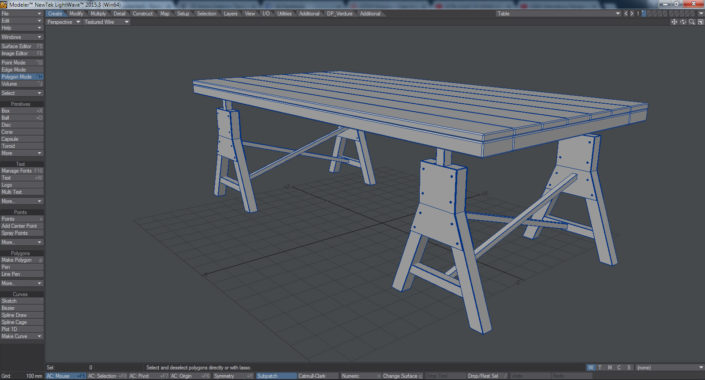The image size is (705, 380).
Task: Click the viewport zoom magnifier icon
Action: click(692, 22)
